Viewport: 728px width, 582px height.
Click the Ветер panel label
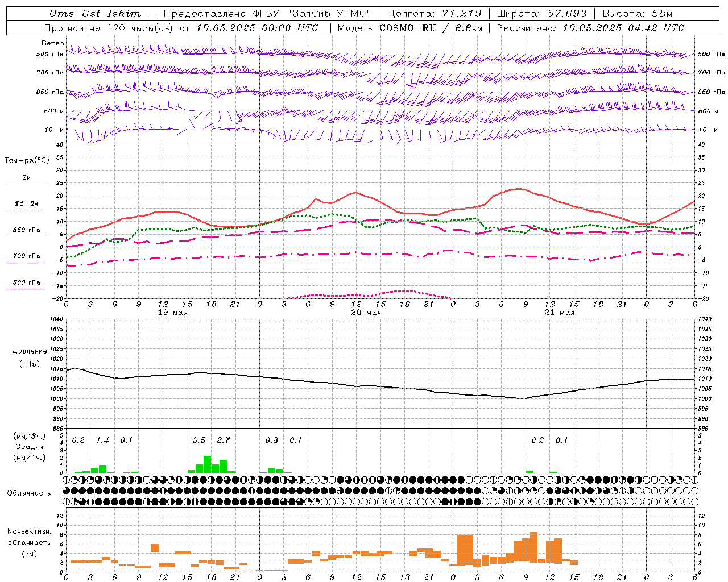coord(52,43)
